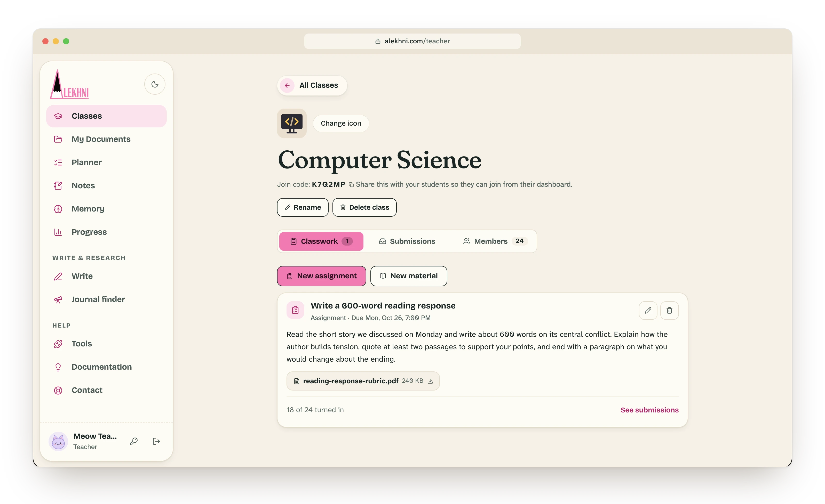Click the Meow Teacher cat avatar

point(58,441)
